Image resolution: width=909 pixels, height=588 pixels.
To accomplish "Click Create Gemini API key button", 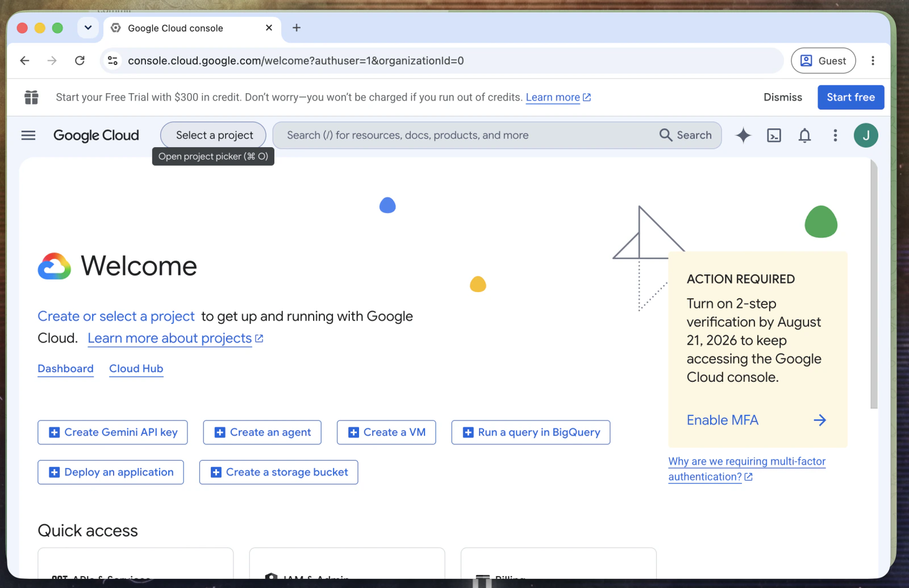I will [112, 432].
